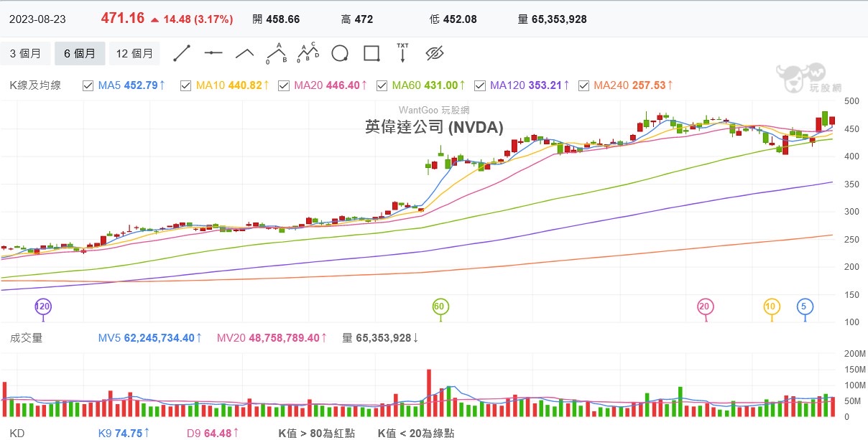The height and width of the screenshot is (440, 868).
Task: Uncheck the MA240 moving average checkbox
Action: [x=583, y=85]
